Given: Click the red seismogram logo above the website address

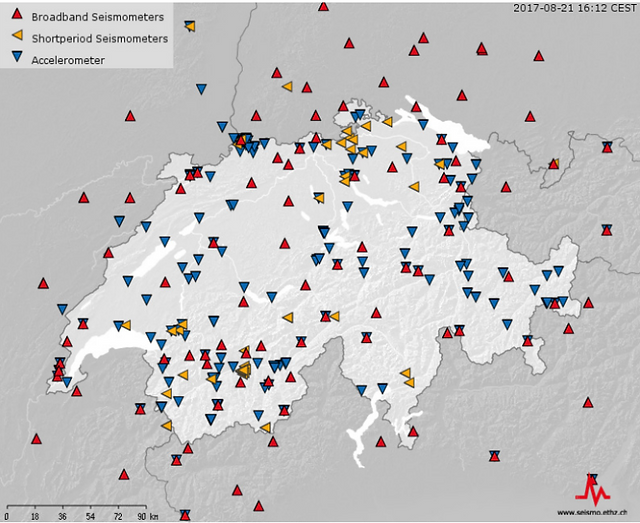Looking at the screenshot, I should (x=593, y=492).
